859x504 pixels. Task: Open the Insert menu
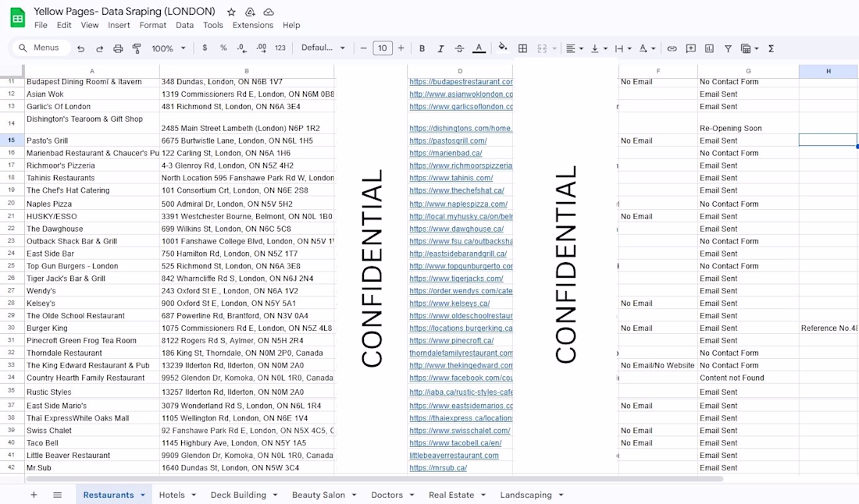tap(119, 25)
